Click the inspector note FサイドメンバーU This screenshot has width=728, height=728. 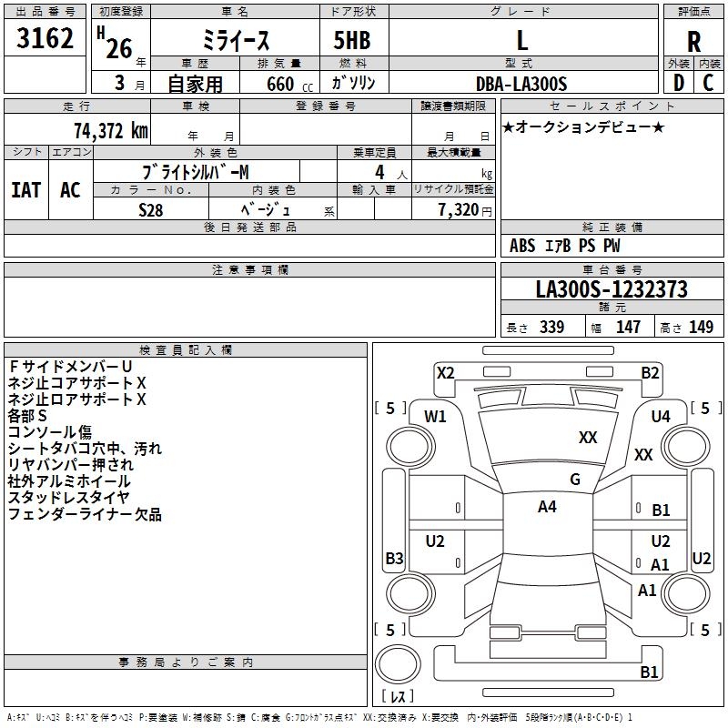[x=70, y=367]
